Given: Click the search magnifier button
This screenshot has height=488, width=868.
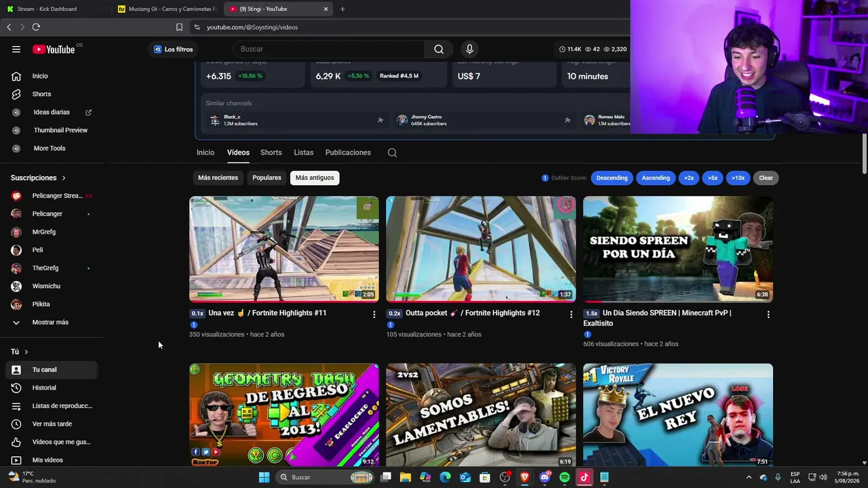Looking at the screenshot, I should [x=439, y=49].
